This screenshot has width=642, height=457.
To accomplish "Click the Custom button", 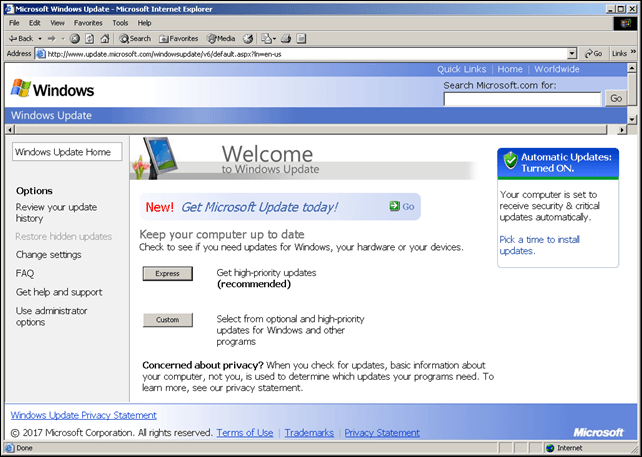I will tap(167, 320).
